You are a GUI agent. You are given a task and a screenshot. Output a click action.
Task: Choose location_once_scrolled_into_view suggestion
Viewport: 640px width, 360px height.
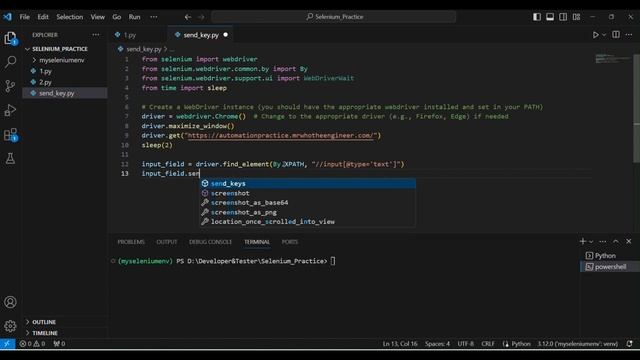pos(307,222)
